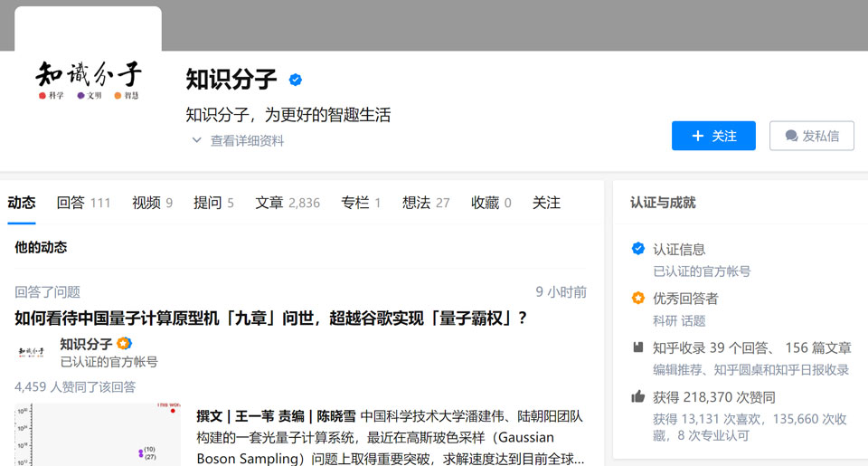Open the 回答 111 tab
The image size is (868, 466).
point(83,203)
